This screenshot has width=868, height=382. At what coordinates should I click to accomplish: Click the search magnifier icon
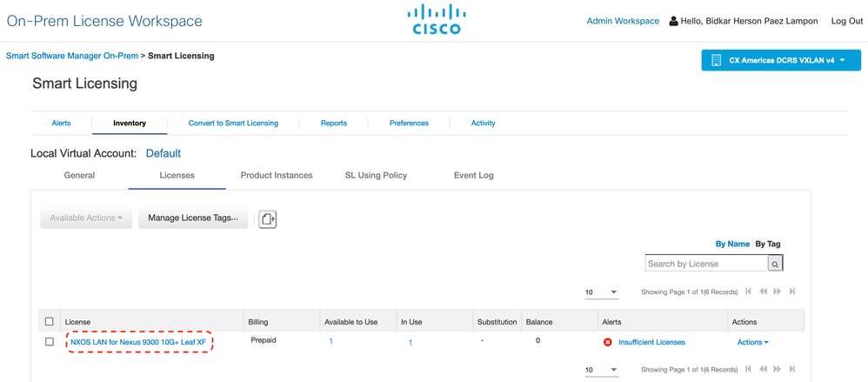pos(775,264)
